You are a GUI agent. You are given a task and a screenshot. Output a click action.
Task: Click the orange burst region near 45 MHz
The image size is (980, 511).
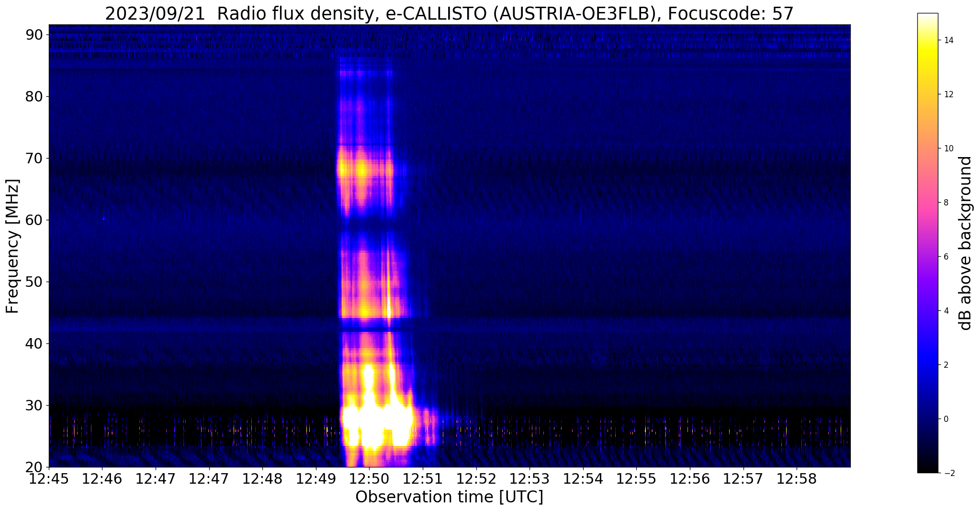(365, 310)
